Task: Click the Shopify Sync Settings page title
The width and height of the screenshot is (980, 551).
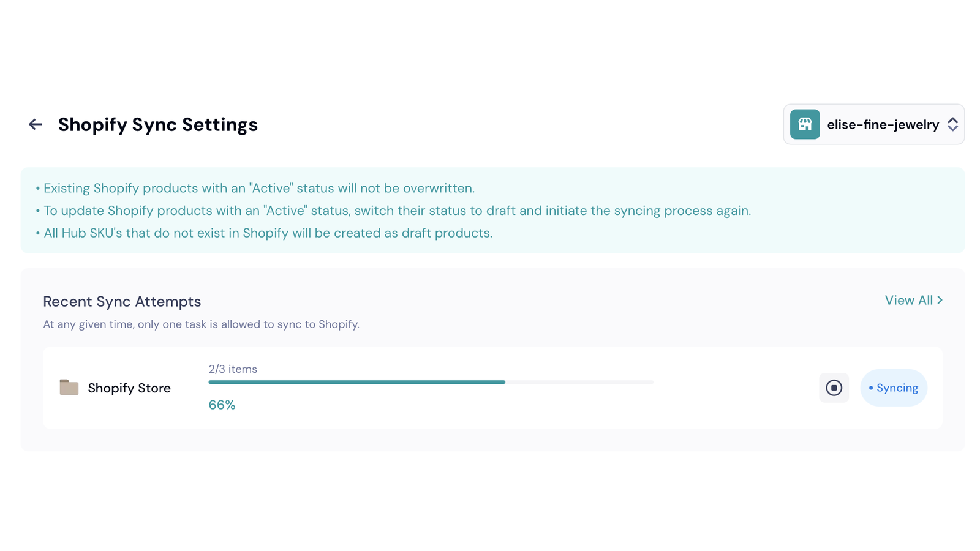Action: tap(158, 125)
